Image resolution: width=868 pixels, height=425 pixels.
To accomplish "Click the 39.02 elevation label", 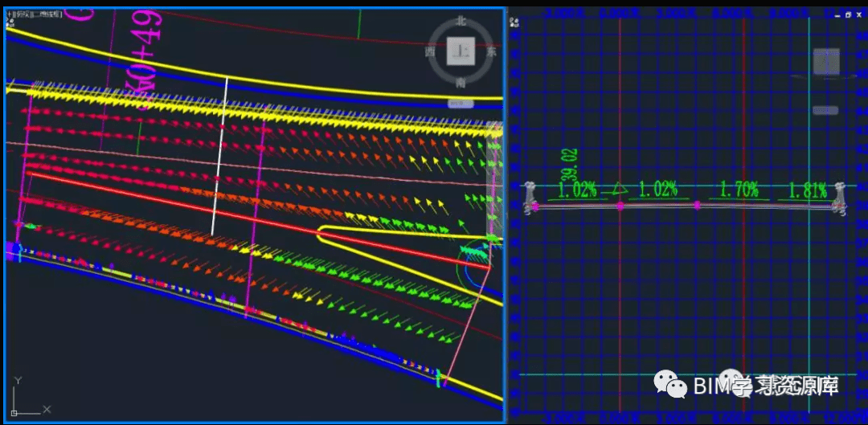I will (x=569, y=165).
